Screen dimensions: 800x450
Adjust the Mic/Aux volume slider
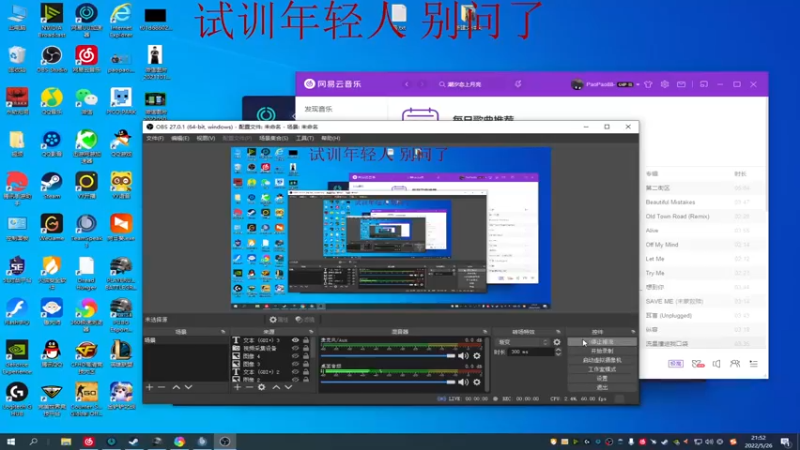[x=388, y=356]
